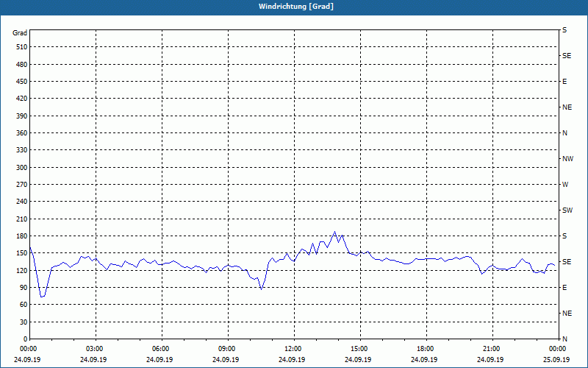Select the S compass label on the 180 gridline
Image resolution: width=588 pixels, height=368 pixels.
(x=564, y=236)
